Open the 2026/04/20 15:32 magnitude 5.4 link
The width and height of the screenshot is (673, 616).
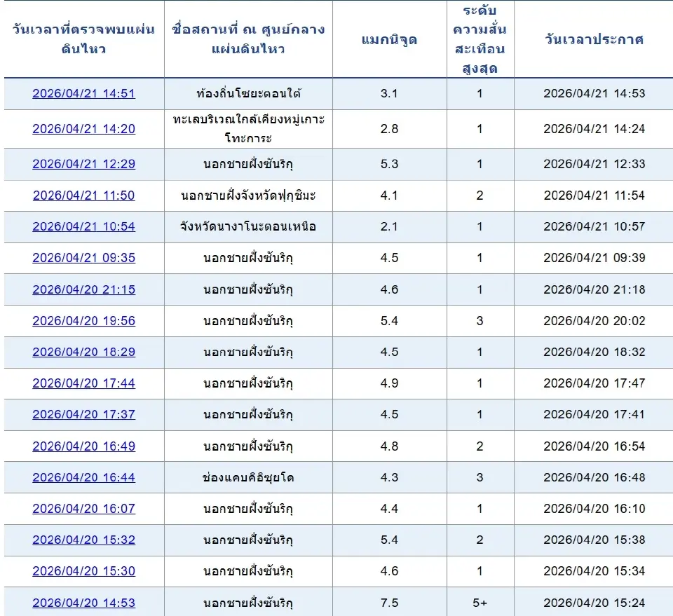point(84,540)
